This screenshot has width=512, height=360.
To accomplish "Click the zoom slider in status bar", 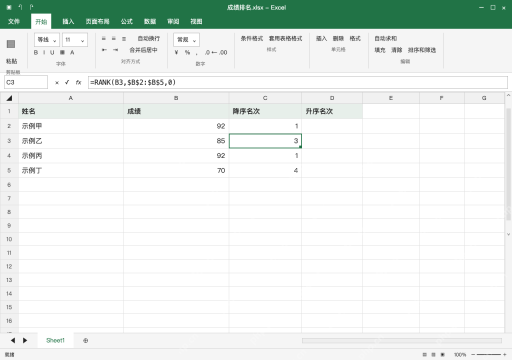I will click(x=489, y=355).
